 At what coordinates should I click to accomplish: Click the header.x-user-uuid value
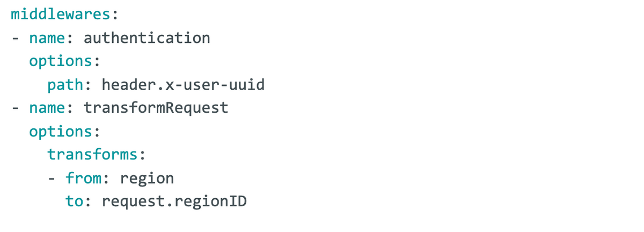(x=184, y=85)
